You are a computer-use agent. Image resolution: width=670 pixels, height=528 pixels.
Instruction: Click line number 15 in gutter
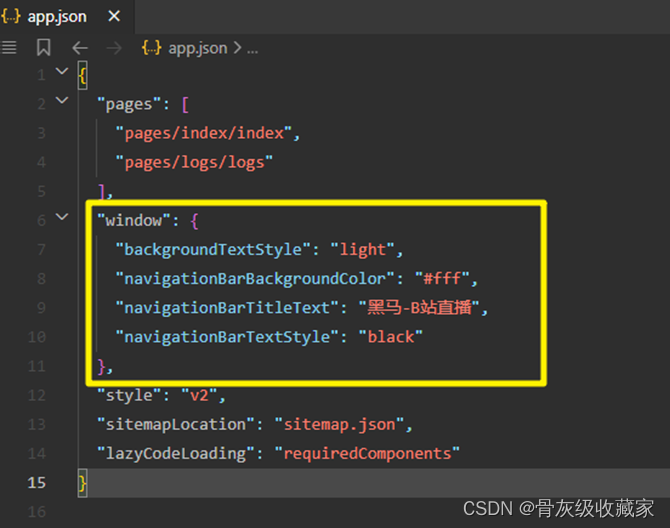[37, 483]
